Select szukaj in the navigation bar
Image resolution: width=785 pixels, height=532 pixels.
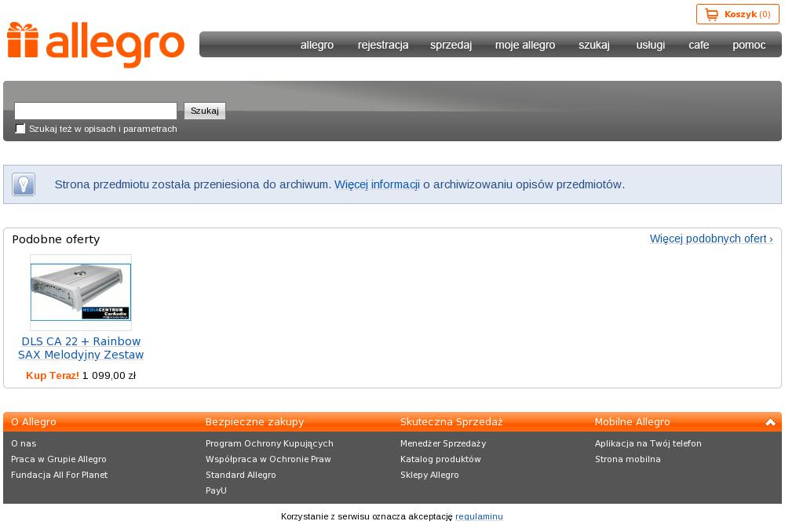point(593,45)
